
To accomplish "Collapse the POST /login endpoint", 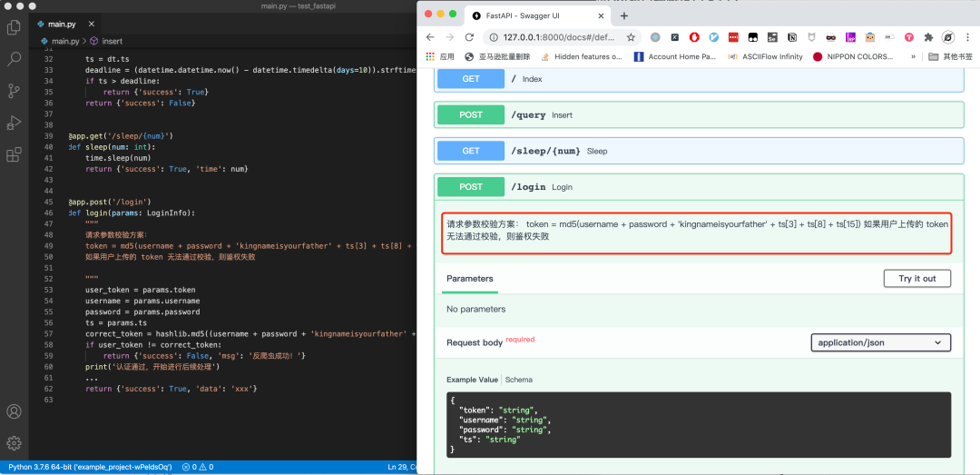I will coord(699,186).
